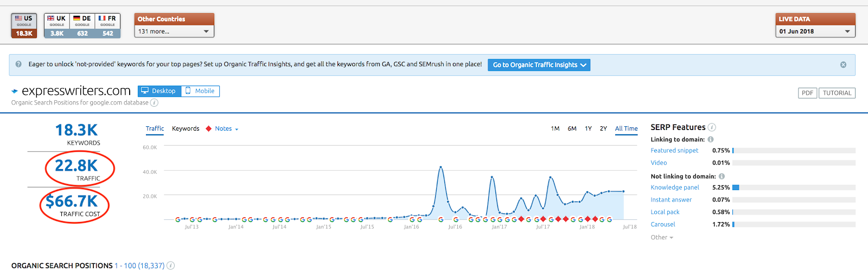Open the Featured snippet link
Screen dimensions: 868x273
[x=674, y=151]
